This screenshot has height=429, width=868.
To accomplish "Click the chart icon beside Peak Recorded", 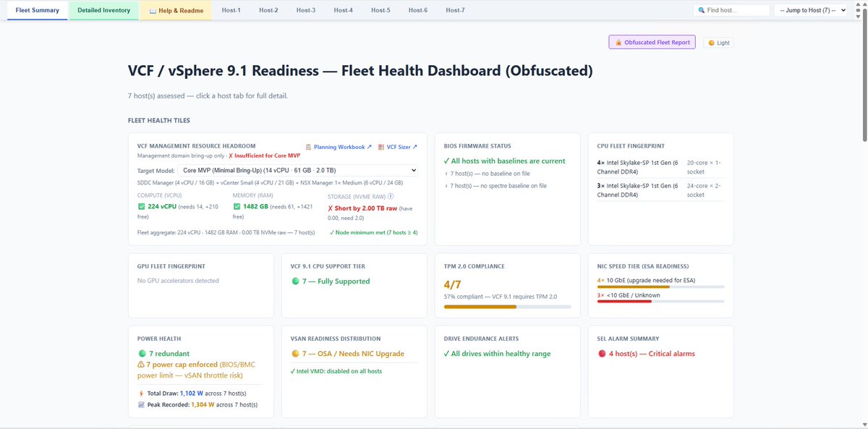I will coord(141,404).
